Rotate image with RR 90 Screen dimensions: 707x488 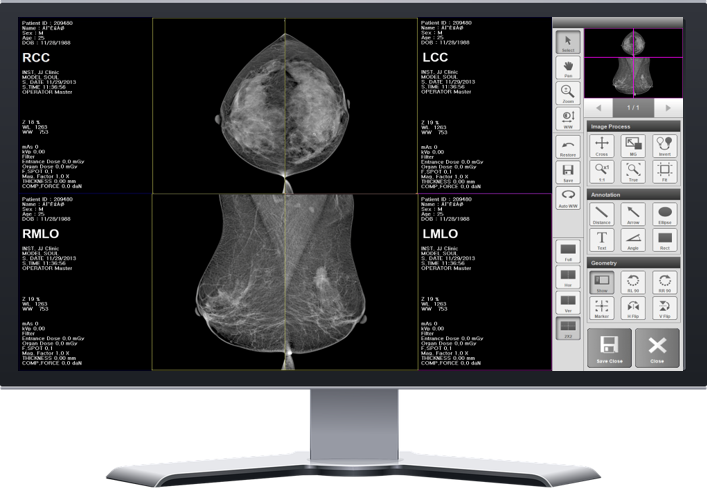[x=663, y=283]
